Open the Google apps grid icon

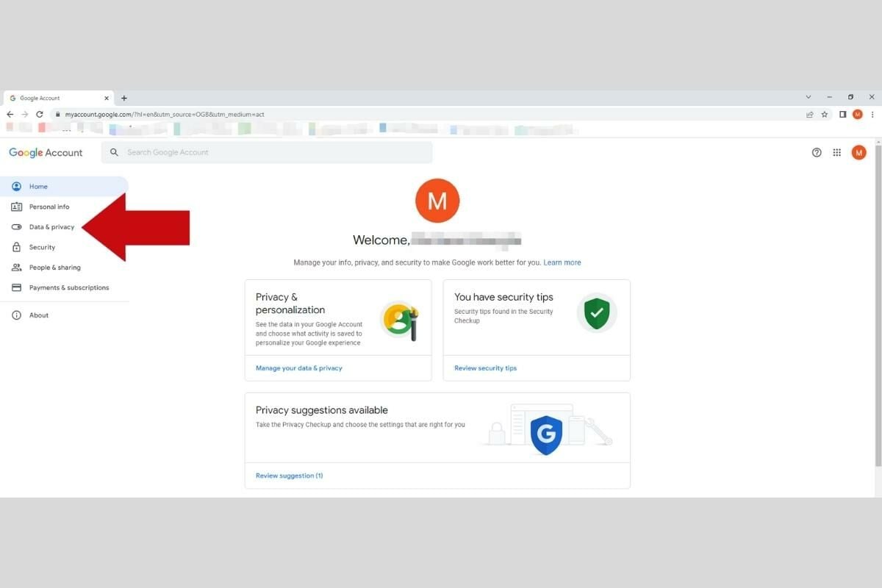[x=836, y=153]
